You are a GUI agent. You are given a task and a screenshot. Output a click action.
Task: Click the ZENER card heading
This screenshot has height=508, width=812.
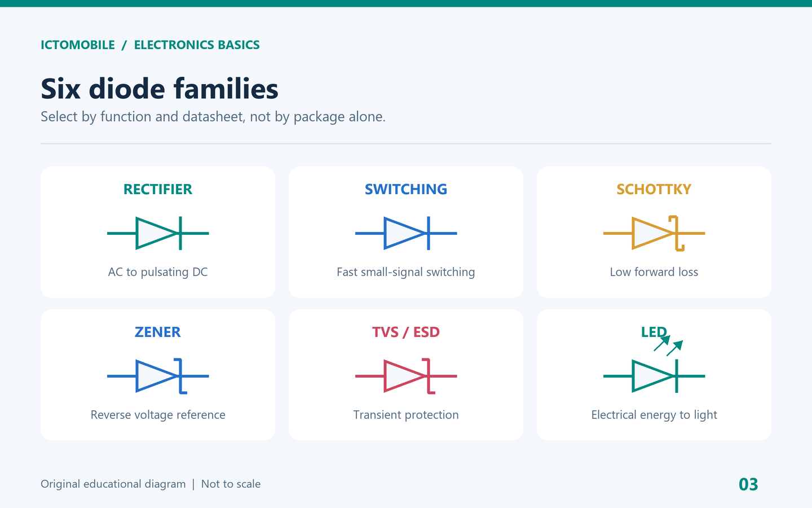158,332
